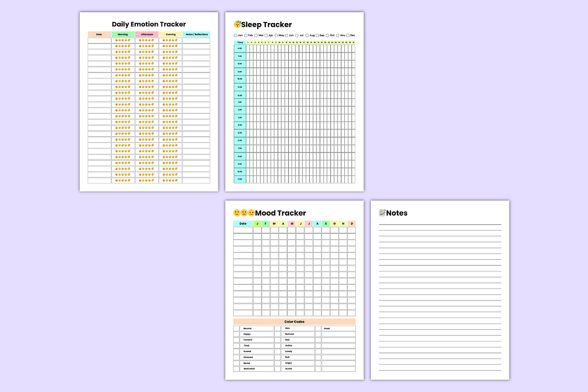Screen dimensions: 588x392
Task: Tick the color box beside Good
Action: point(318,328)
